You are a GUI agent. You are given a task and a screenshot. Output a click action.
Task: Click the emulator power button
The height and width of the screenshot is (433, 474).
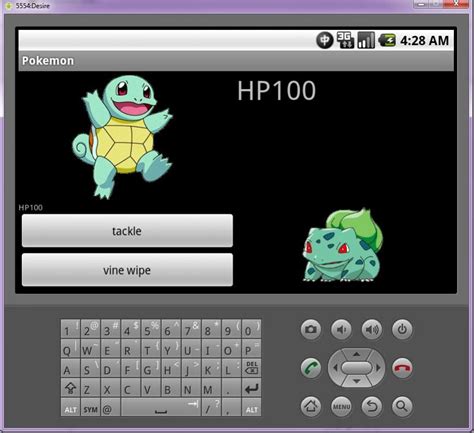coord(402,329)
